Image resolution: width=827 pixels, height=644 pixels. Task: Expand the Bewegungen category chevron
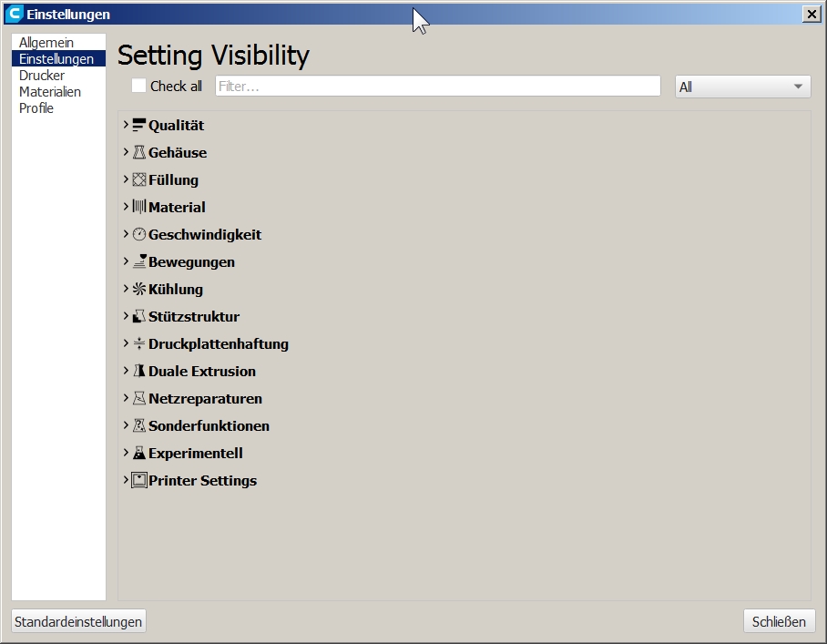click(126, 261)
